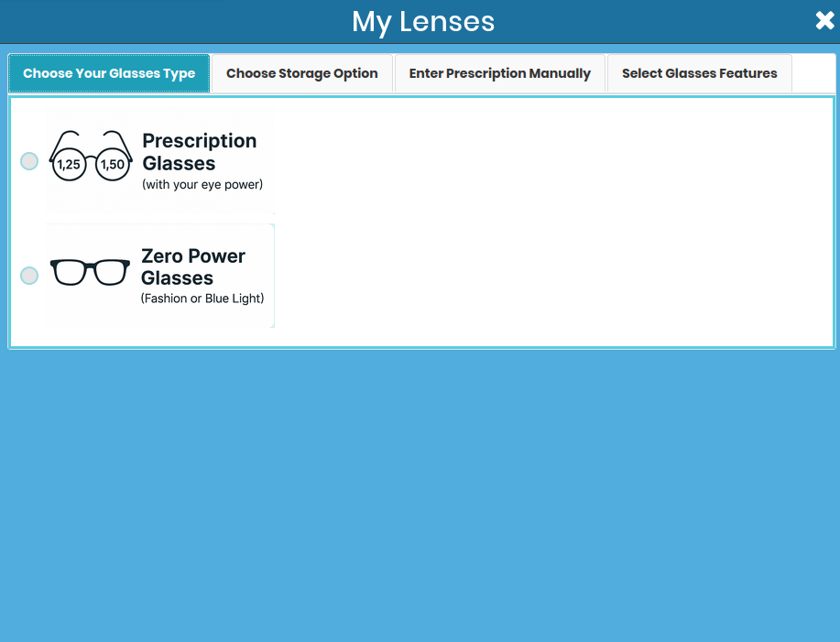Click the lens labeled 1,50
840x642 pixels.
[x=113, y=165]
